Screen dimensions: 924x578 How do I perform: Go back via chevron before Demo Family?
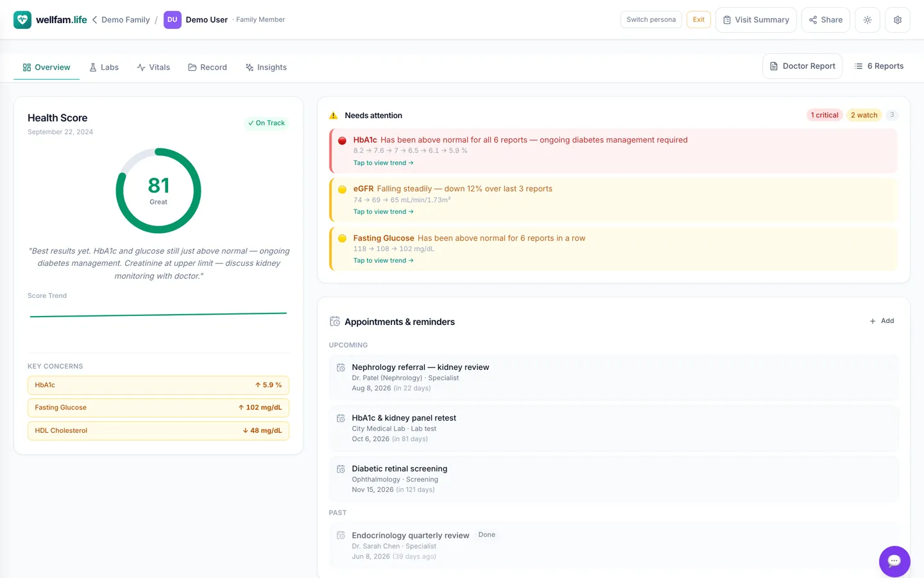pyautogui.click(x=95, y=20)
